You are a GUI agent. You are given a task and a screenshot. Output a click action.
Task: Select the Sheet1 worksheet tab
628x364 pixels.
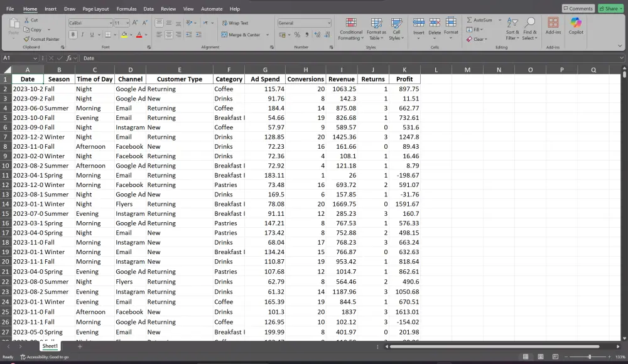50,346
